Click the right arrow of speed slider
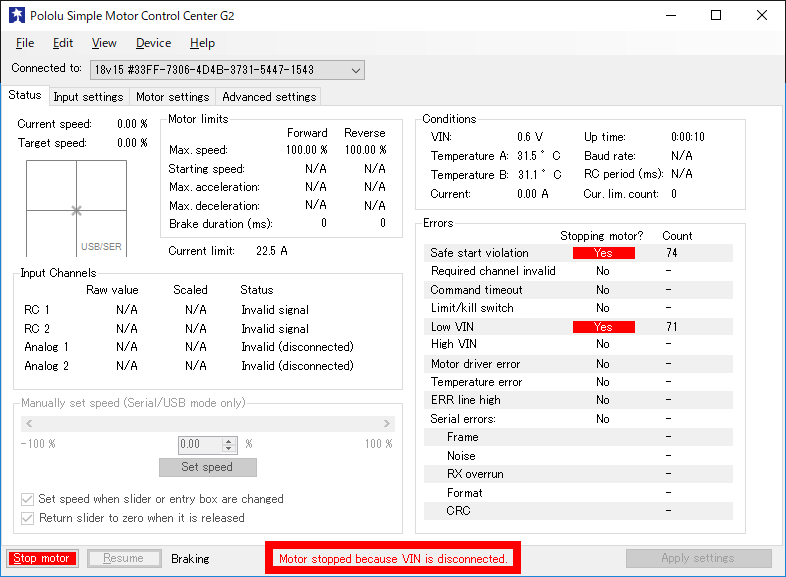Viewport: 786px width, 577px height. [387, 424]
